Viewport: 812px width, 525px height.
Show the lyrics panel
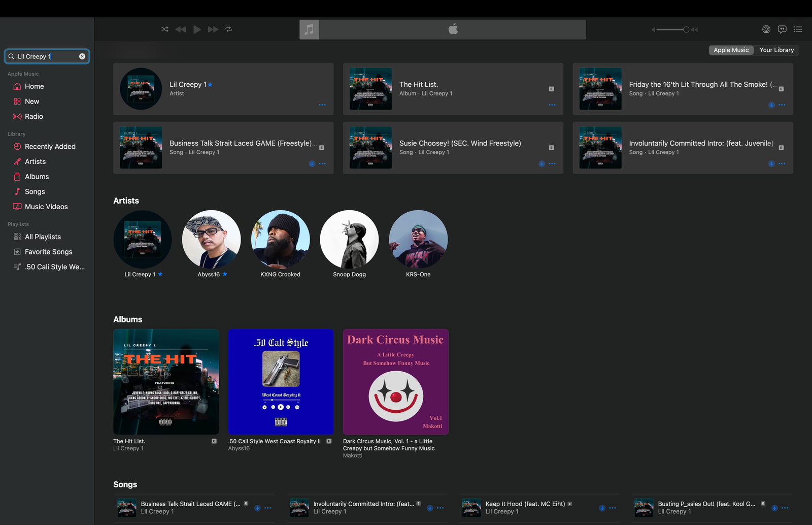pos(782,29)
